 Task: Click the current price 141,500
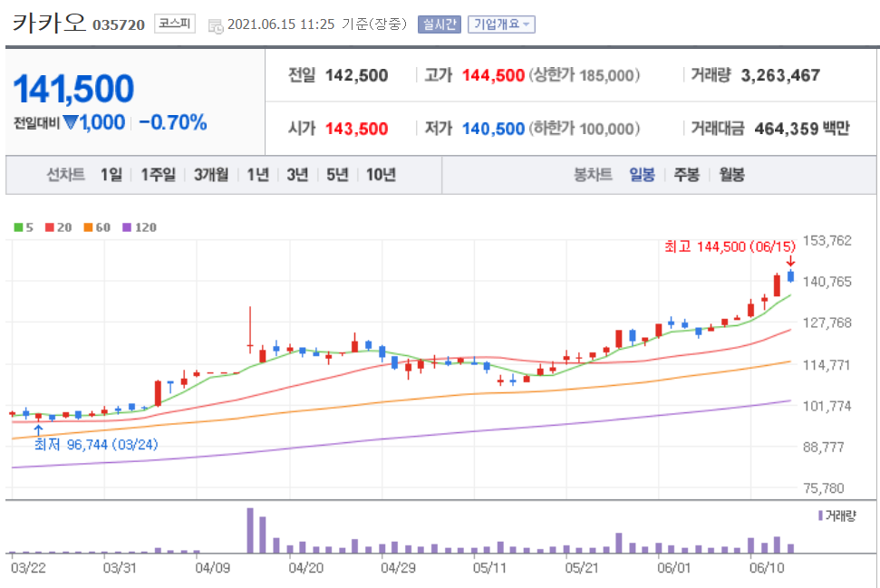tap(73, 89)
